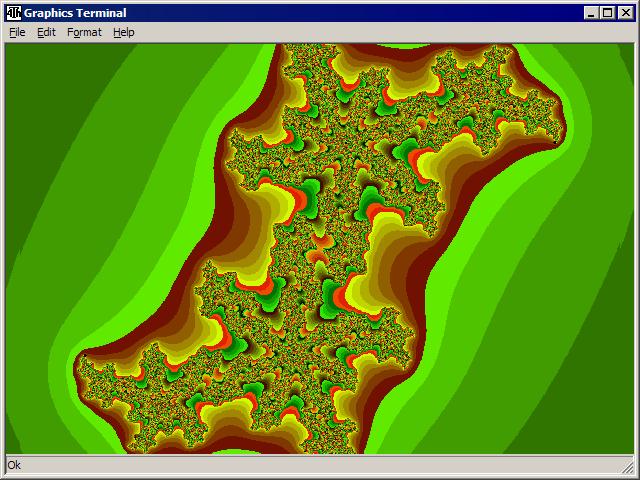
Task: Open the Edit menu
Action: (46, 32)
